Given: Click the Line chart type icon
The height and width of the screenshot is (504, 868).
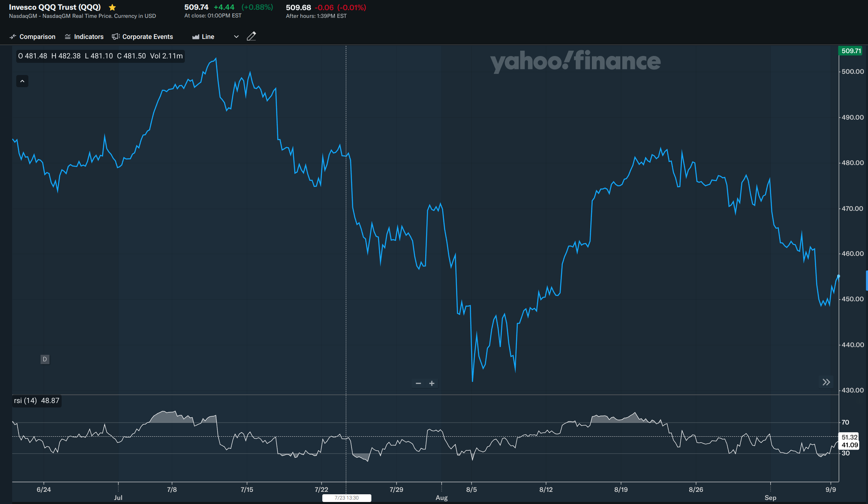Looking at the screenshot, I should tap(196, 36).
